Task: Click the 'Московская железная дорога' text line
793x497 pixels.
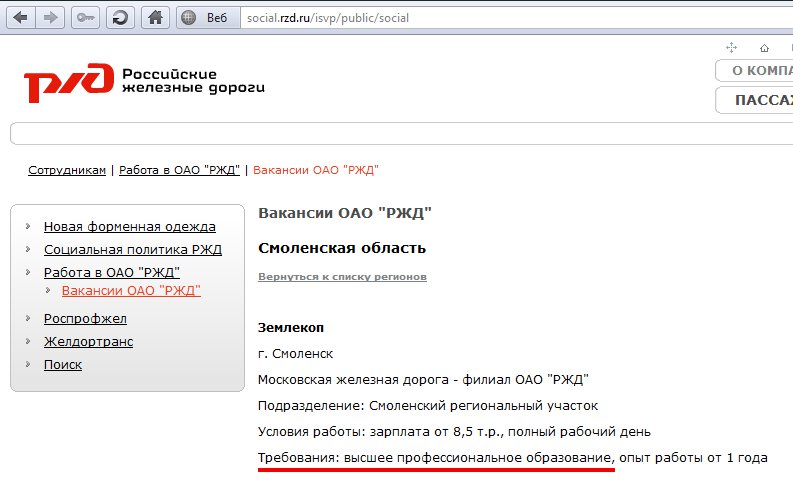Action: (423, 380)
